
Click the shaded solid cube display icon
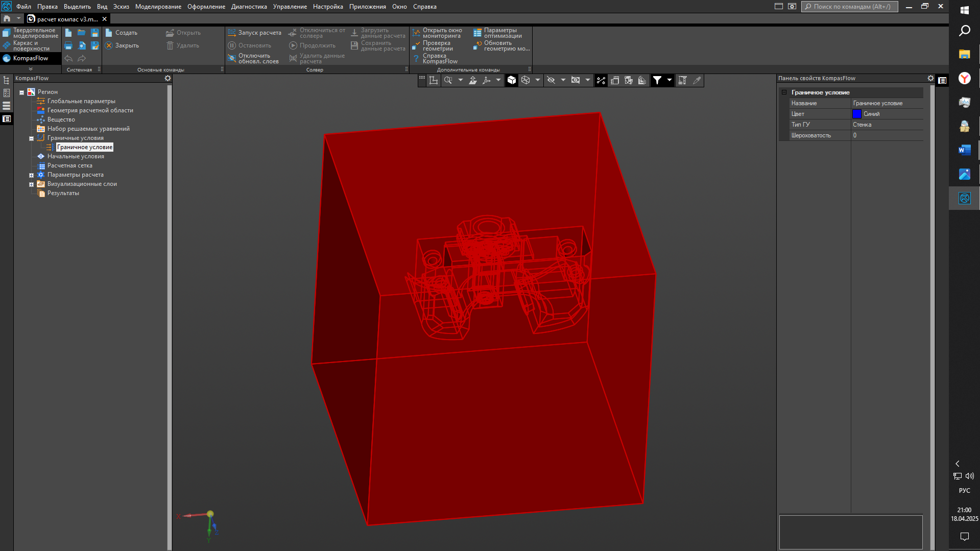(511, 80)
